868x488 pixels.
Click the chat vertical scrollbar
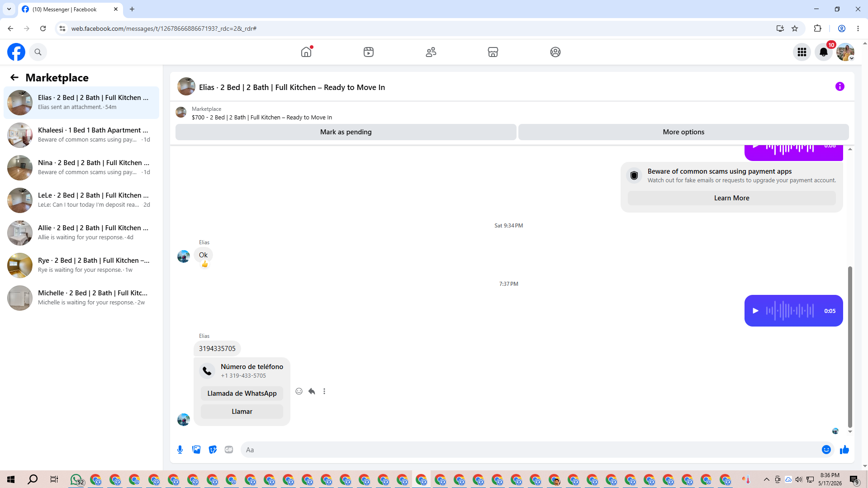point(850,347)
